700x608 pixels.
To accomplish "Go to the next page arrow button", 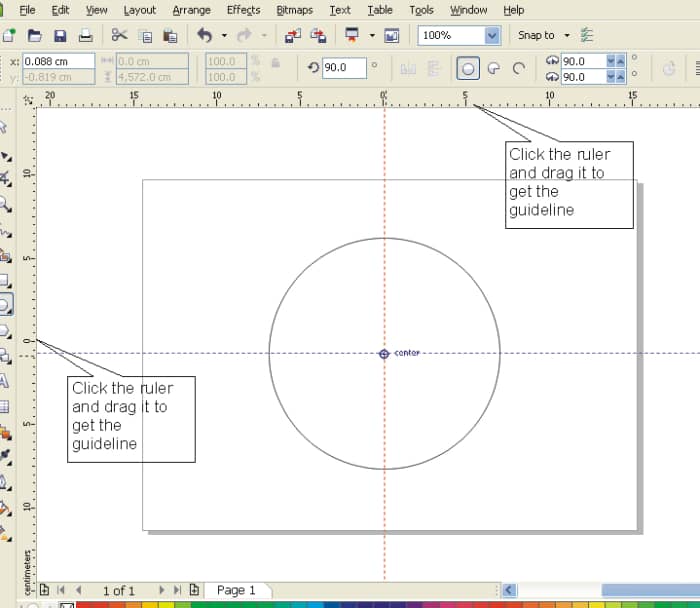I will coord(162,590).
